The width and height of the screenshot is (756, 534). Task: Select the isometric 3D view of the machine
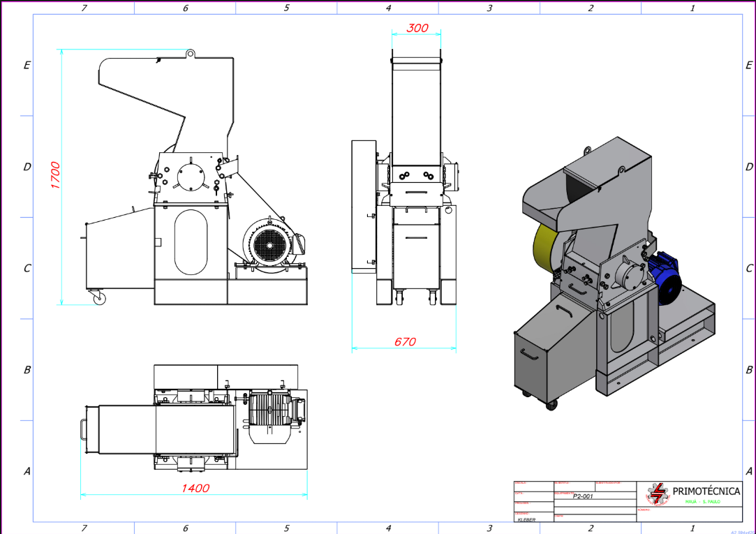pos(615,272)
